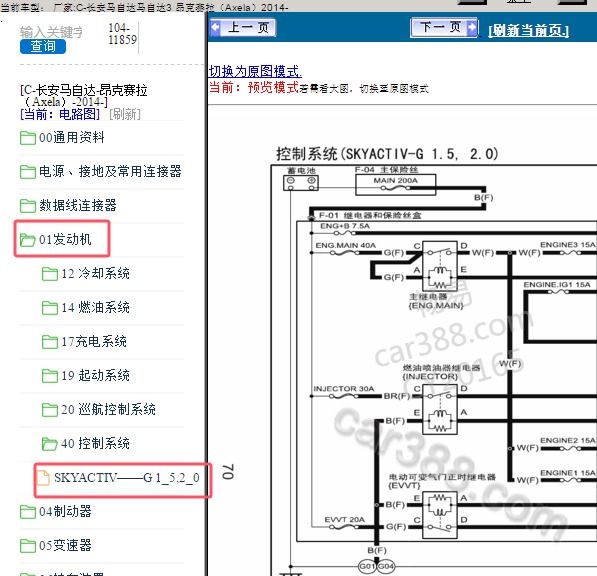Click the ENGINE2 15A fuse label

point(567,440)
